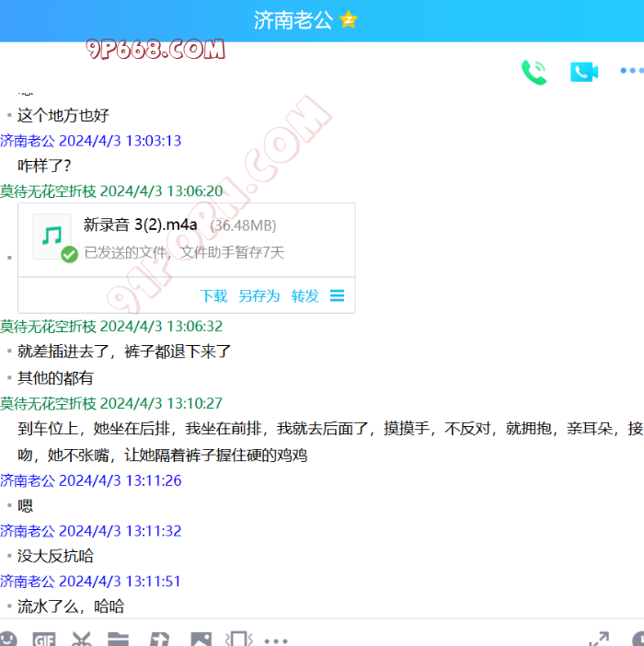Click 另存为 to save the file as
The height and width of the screenshot is (646, 644).
click(259, 295)
